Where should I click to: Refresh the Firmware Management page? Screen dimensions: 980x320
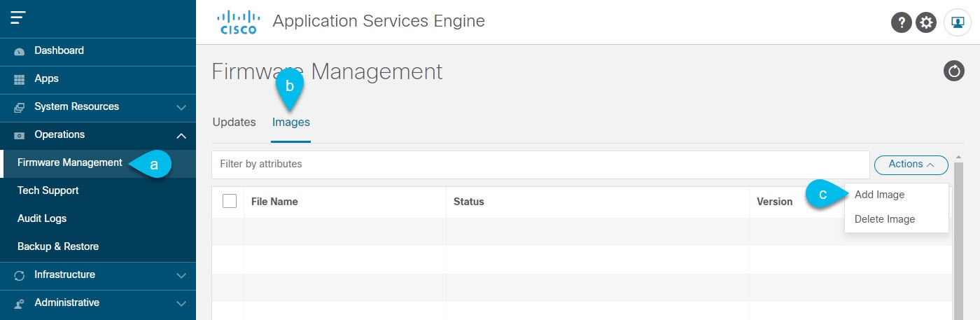[954, 71]
